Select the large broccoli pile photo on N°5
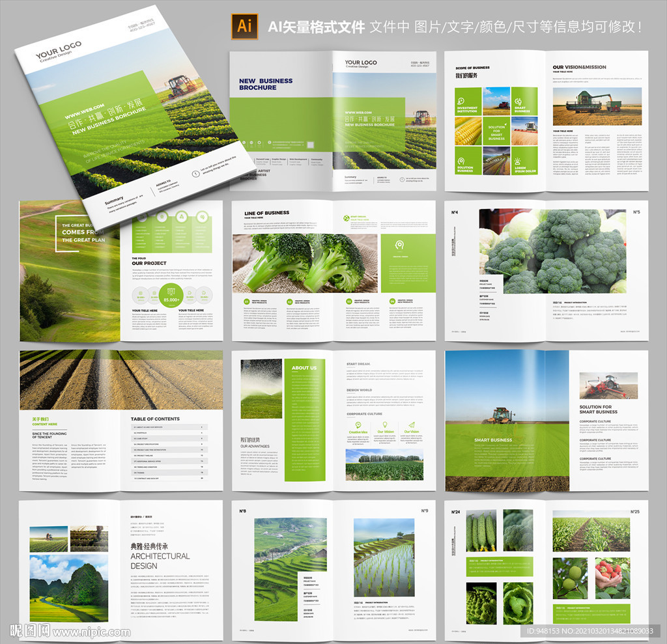Screen dimensions: 667x644 tap(552, 251)
